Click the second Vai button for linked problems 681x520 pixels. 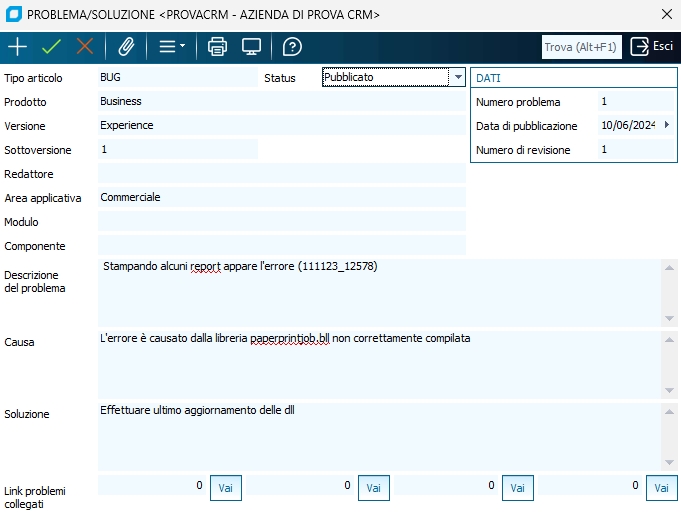pos(374,488)
